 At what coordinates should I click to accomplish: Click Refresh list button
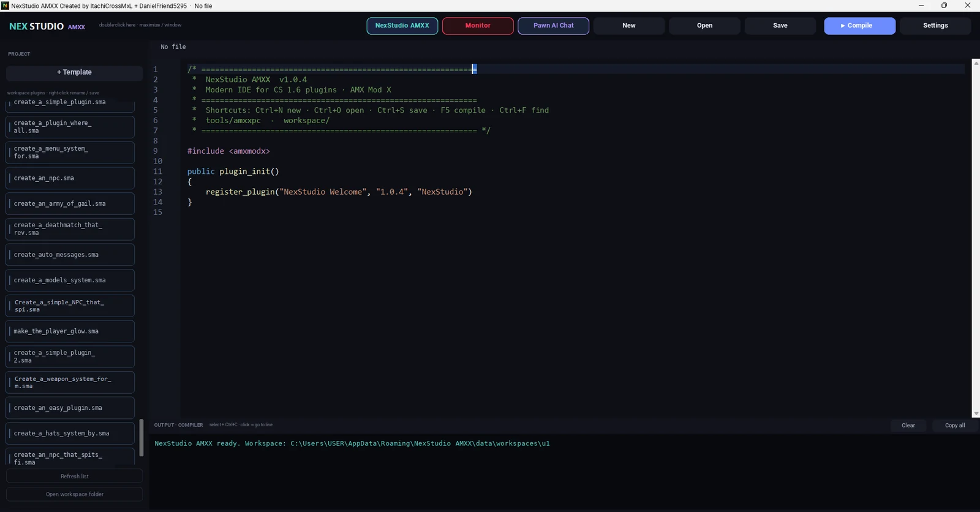74,476
